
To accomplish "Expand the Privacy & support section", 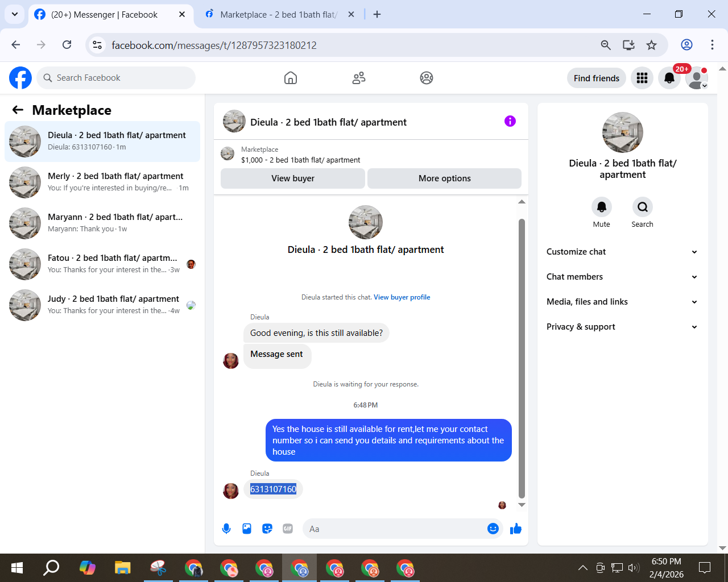I will pos(622,327).
